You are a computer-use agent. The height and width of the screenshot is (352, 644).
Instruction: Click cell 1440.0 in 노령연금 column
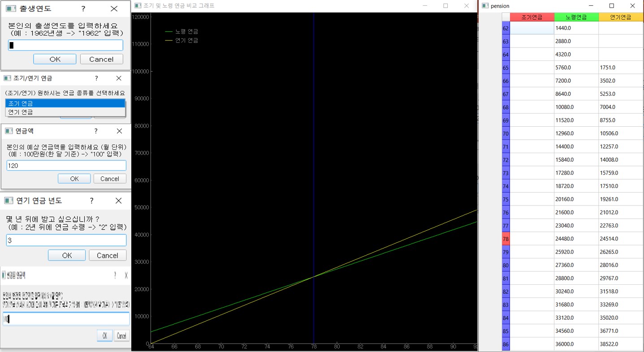[576, 28]
